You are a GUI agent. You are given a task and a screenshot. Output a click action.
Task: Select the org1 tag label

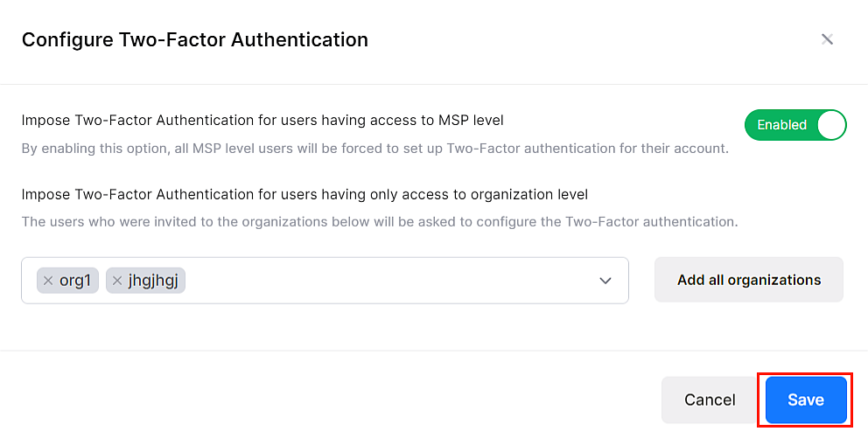coord(75,281)
